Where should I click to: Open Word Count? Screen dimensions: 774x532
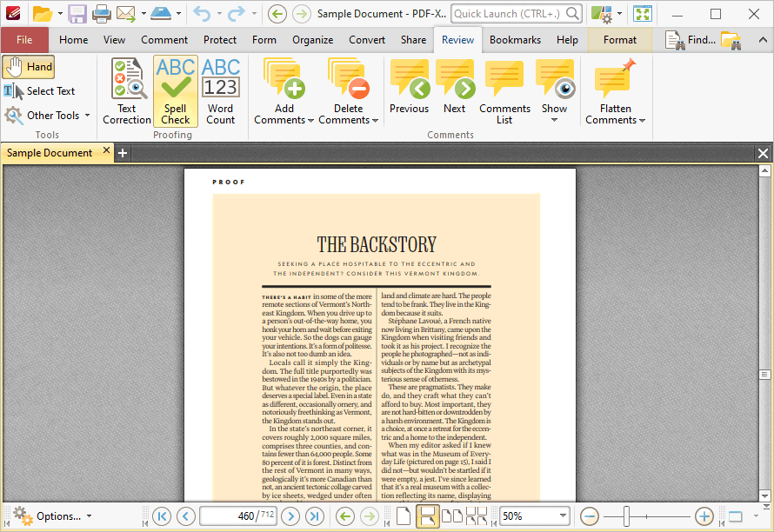[x=221, y=91]
